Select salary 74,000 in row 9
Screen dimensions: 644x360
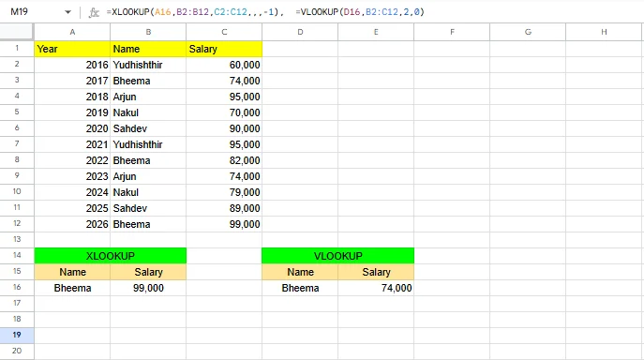tap(224, 176)
